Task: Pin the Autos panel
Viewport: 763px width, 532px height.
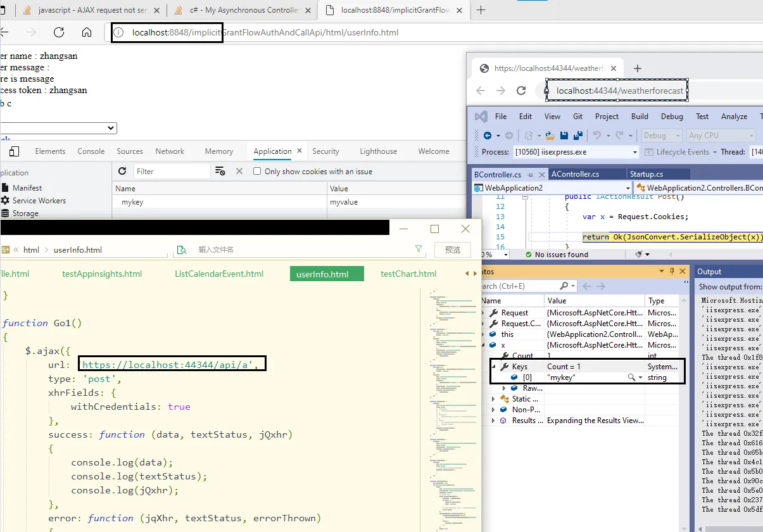Action: point(672,272)
